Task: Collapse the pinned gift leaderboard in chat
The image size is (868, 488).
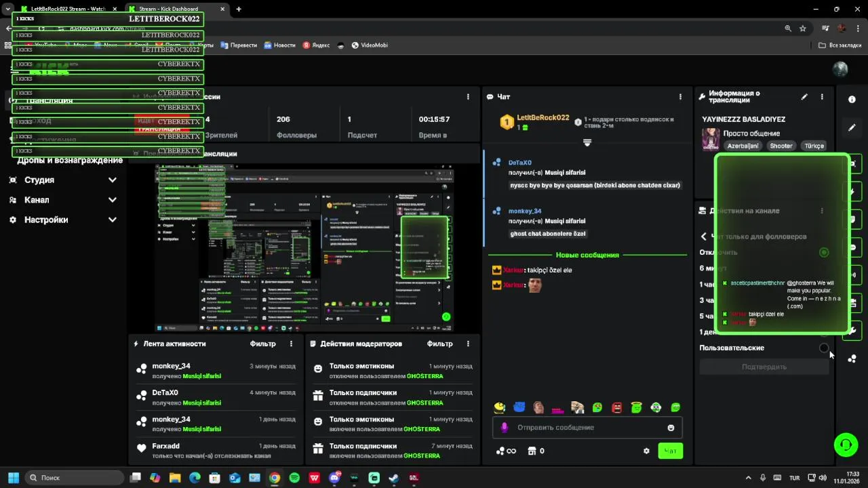Action: [x=587, y=142]
